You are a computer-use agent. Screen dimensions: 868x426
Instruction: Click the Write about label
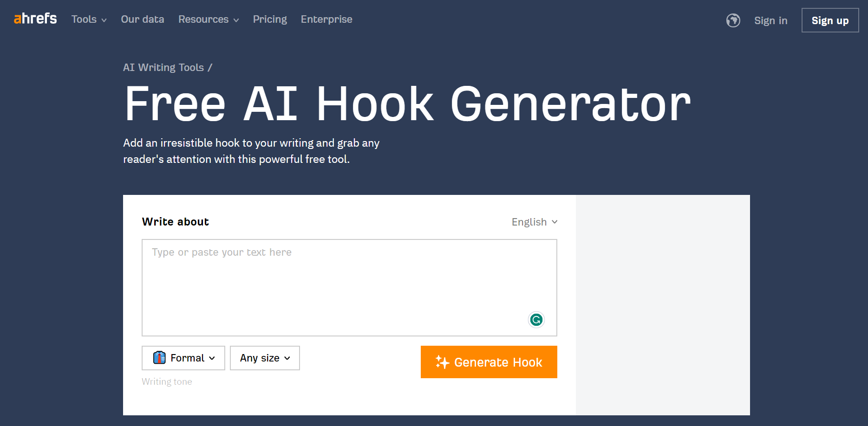(176, 222)
